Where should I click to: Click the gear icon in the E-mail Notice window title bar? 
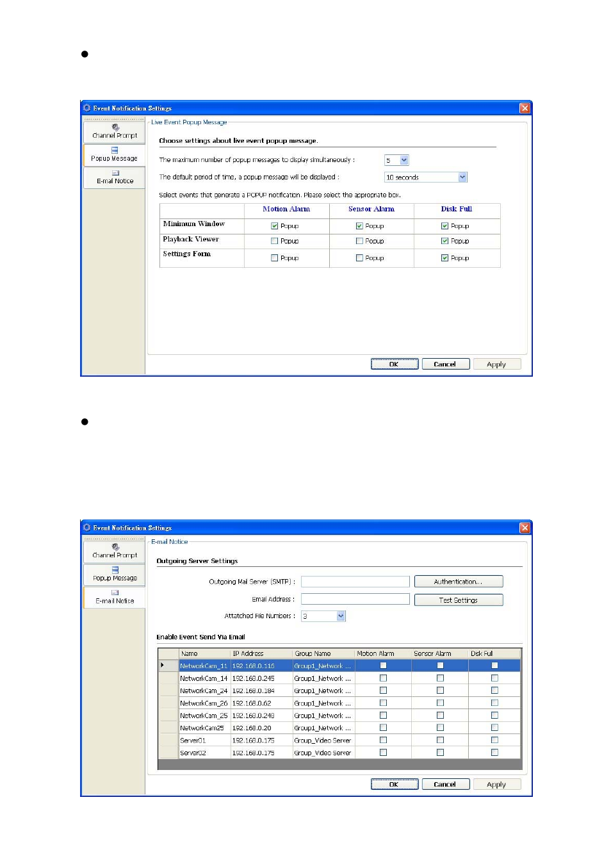(87, 527)
